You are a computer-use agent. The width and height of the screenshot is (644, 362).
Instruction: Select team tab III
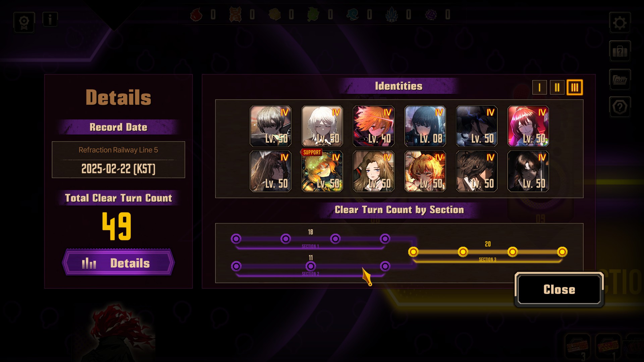[575, 87]
